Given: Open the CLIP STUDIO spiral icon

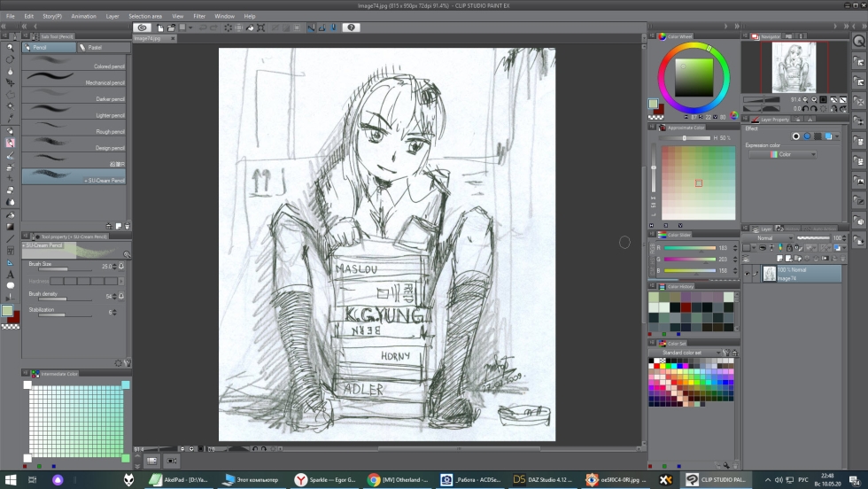Looking at the screenshot, I should point(142,27).
